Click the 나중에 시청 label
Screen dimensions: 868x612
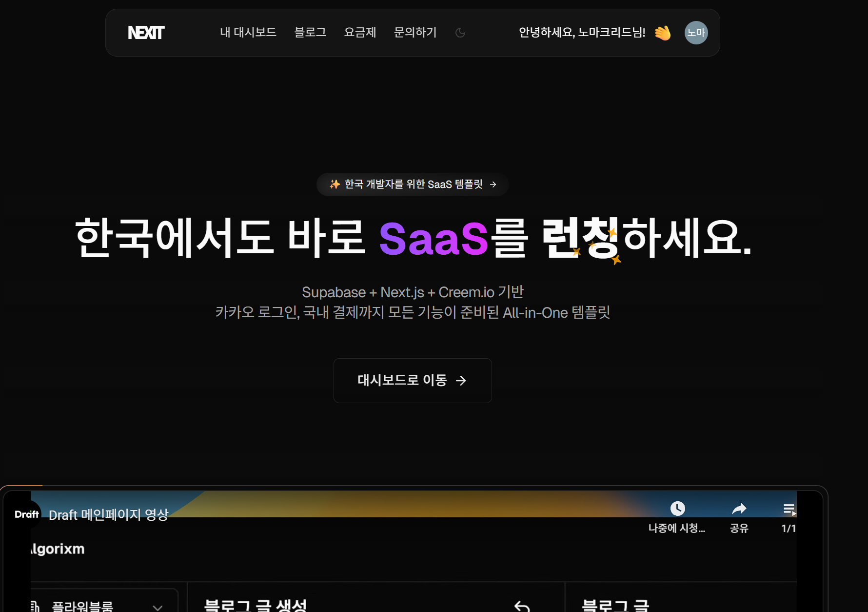coord(677,528)
